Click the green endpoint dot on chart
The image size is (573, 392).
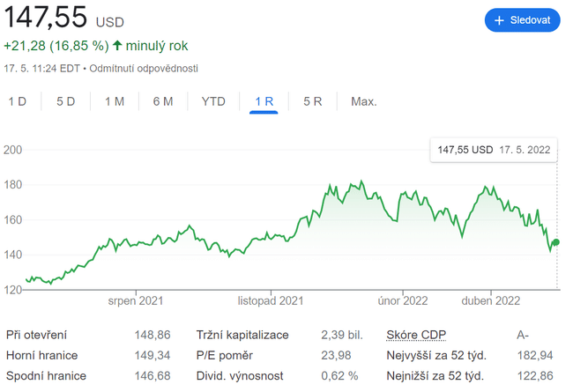pyautogui.click(x=555, y=242)
